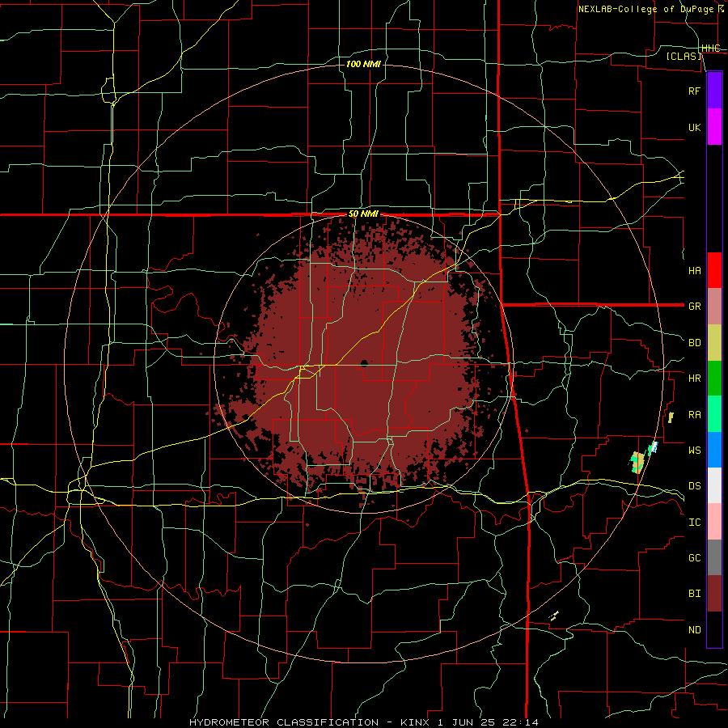This screenshot has height=728, width=728.
Task: Click the KINX radar site identifier
Action: (x=415, y=722)
